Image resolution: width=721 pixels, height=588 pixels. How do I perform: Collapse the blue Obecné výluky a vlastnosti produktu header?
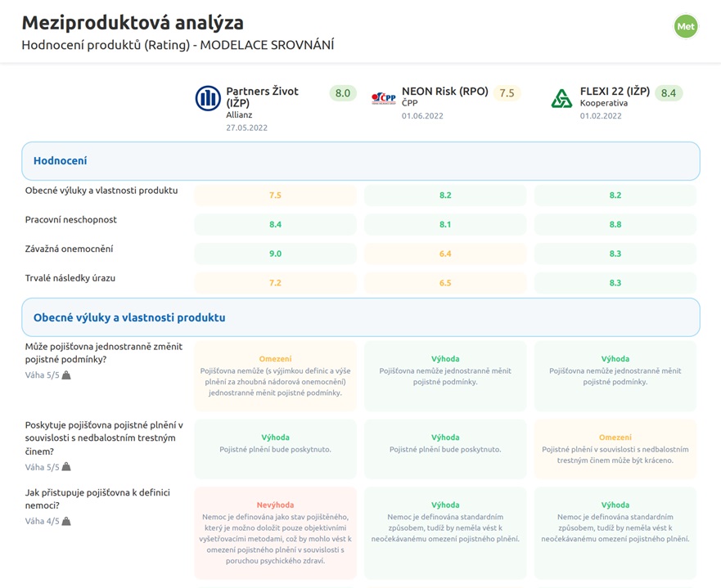(361, 317)
